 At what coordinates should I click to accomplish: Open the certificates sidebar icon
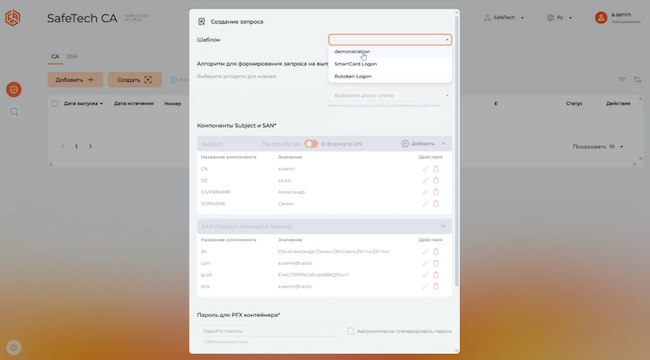pyautogui.click(x=14, y=90)
